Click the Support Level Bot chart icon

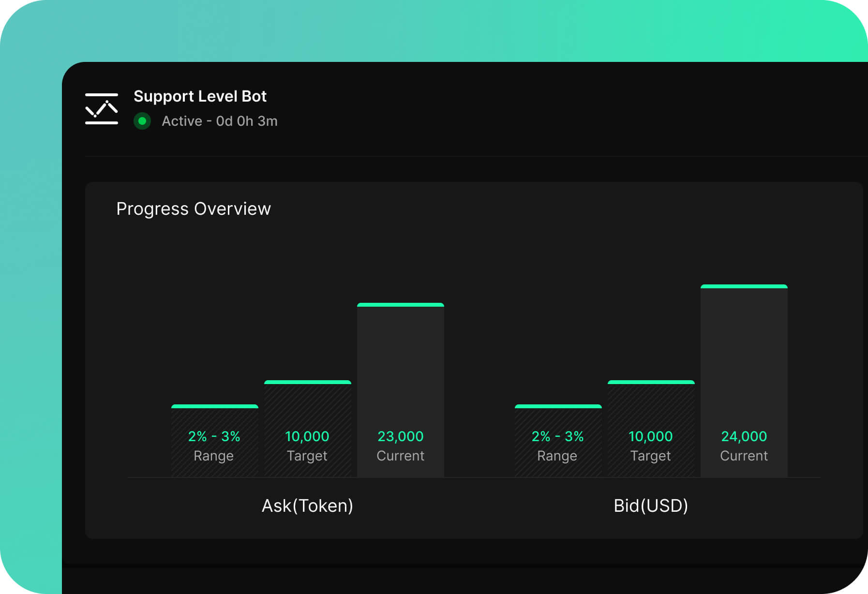tap(101, 108)
